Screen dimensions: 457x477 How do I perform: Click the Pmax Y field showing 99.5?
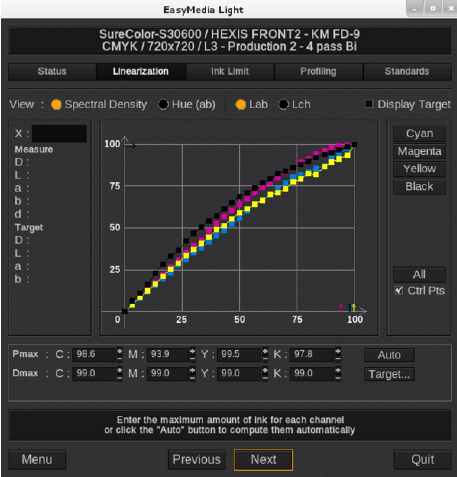coord(239,354)
